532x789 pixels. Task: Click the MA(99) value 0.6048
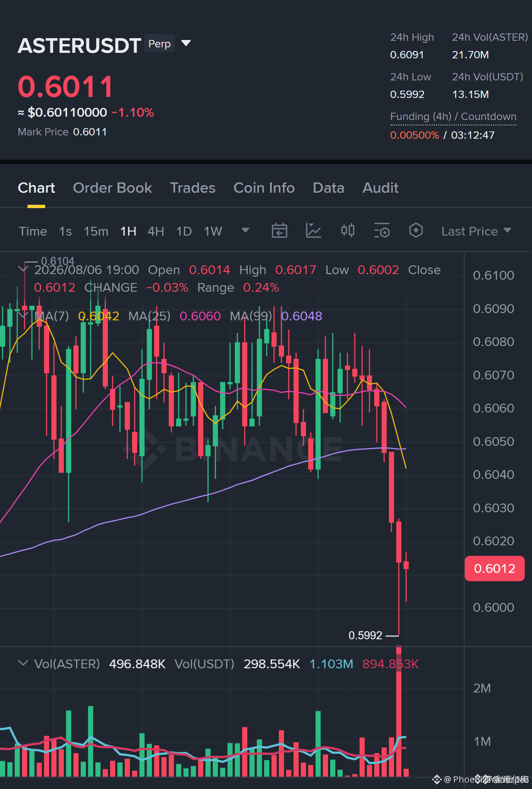click(302, 316)
